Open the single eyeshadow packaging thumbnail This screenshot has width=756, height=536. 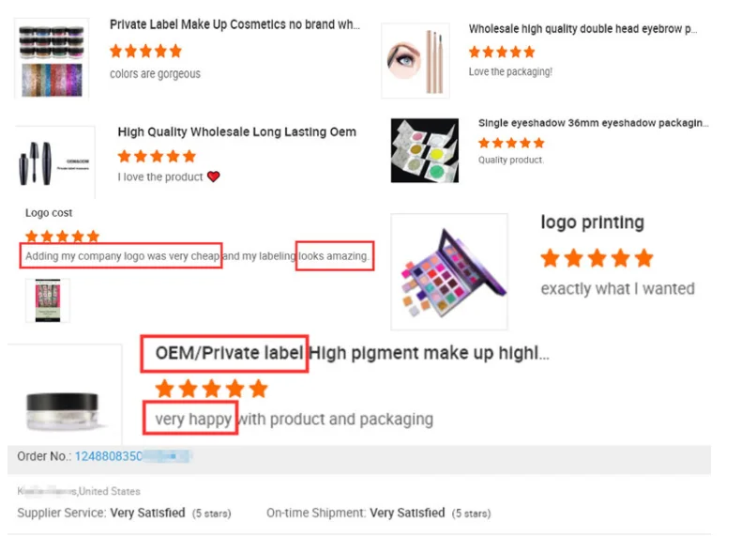pyautogui.click(x=424, y=150)
